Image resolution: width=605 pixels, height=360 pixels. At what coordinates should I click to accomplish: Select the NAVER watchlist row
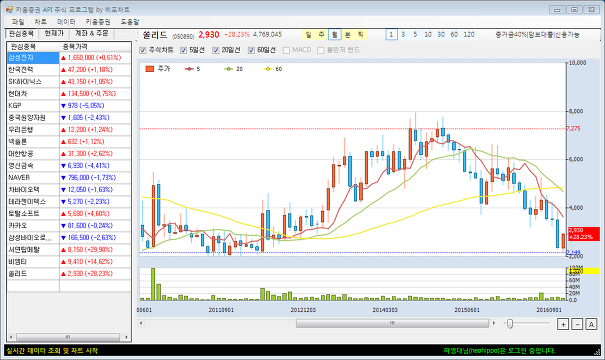(69, 177)
